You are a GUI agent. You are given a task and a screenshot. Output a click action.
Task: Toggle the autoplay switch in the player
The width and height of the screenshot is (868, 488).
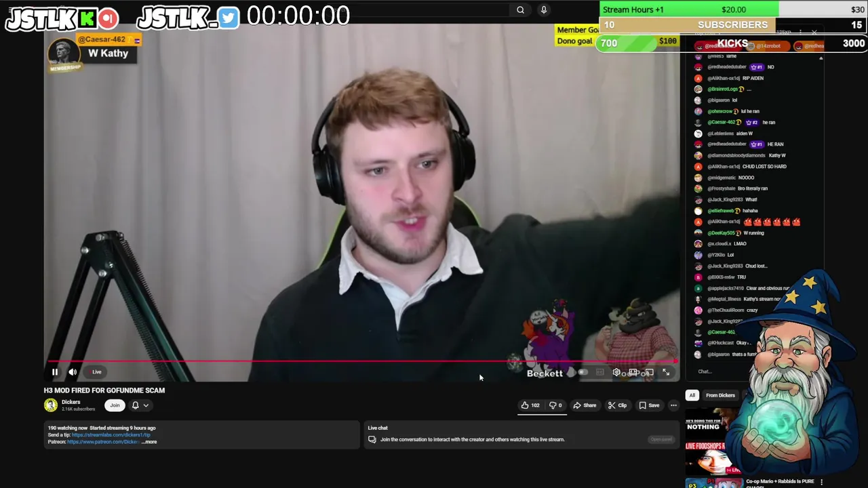tap(583, 372)
